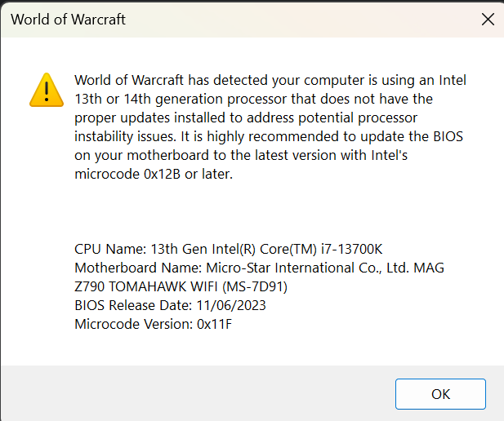Click the MS-7D91 model code
The image size is (504, 421).
tap(255, 286)
